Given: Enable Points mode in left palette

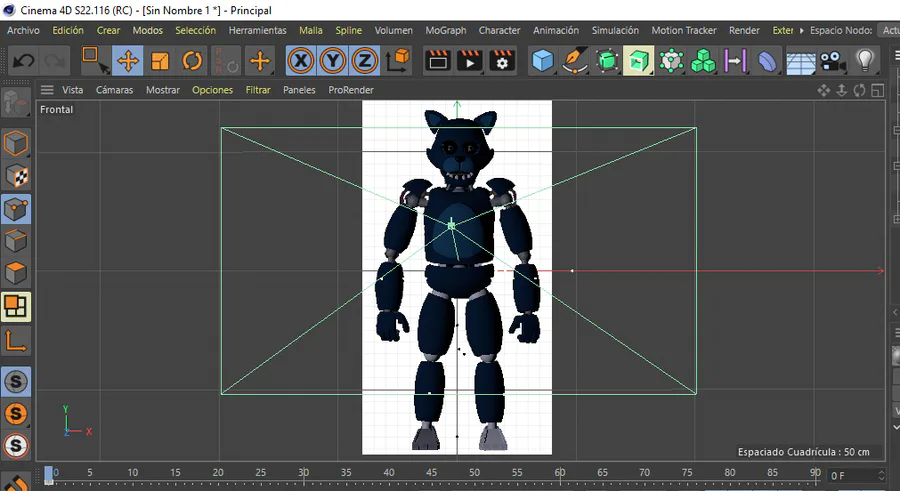Looking at the screenshot, I should (15, 208).
